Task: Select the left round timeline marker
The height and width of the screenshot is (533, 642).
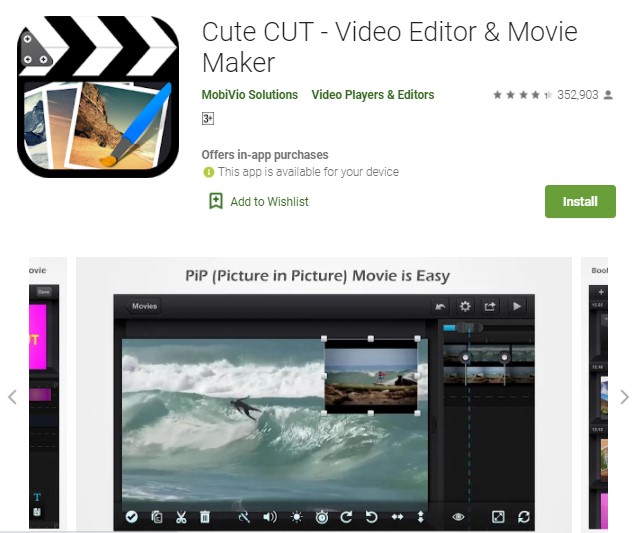Action: point(465,358)
